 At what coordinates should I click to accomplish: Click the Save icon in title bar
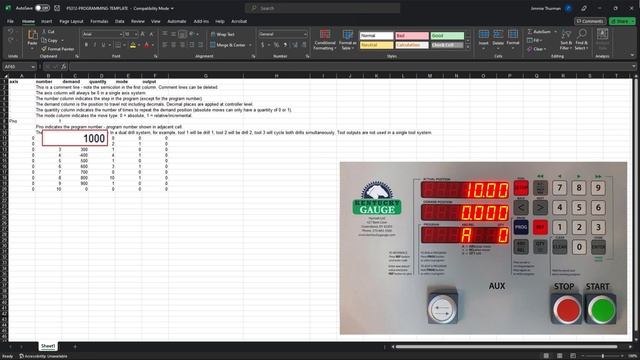click(x=57, y=8)
